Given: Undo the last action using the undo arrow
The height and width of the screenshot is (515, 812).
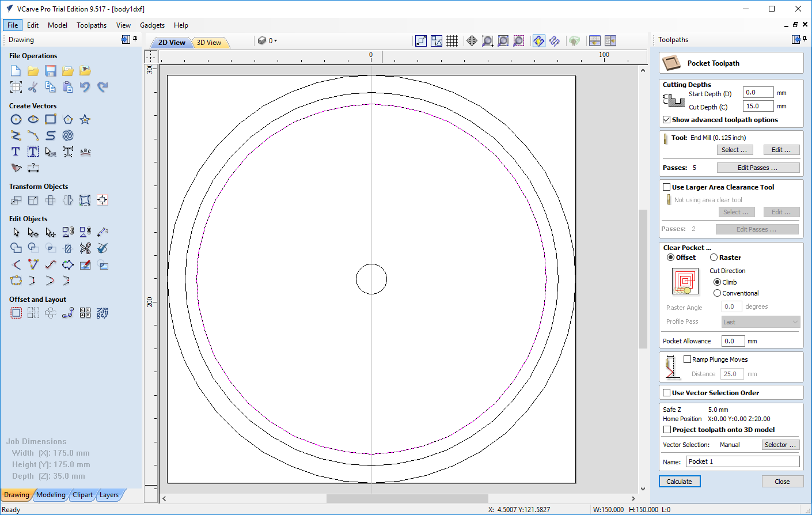Looking at the screenshot, I should [x=85, y=87].
